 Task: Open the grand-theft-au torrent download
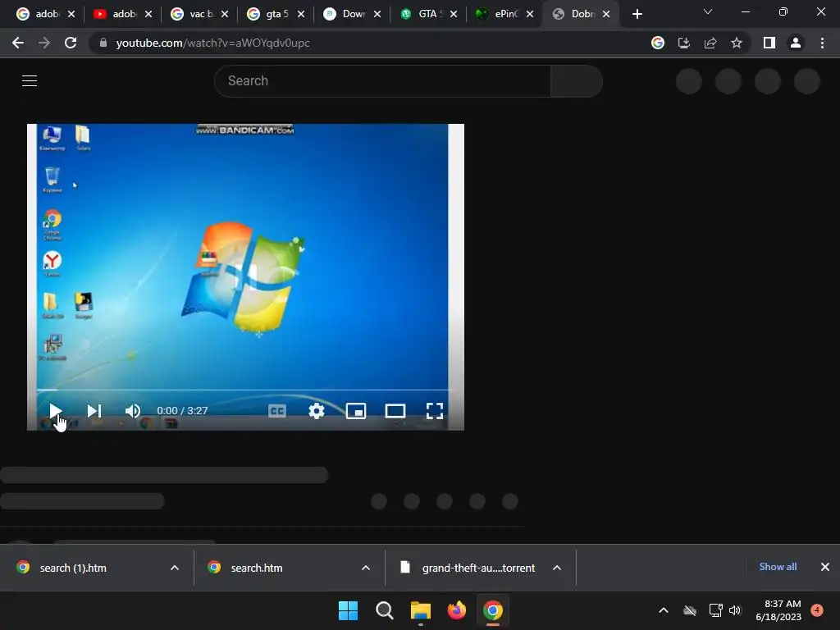pyautogui.click(x=478, y=568)
